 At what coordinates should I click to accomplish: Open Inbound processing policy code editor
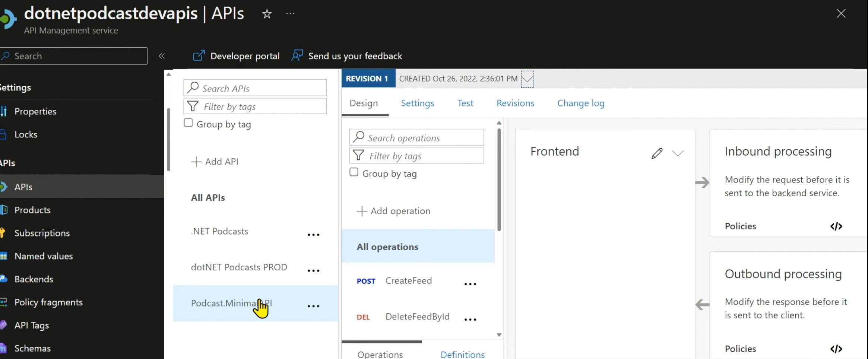coord(836,226)
